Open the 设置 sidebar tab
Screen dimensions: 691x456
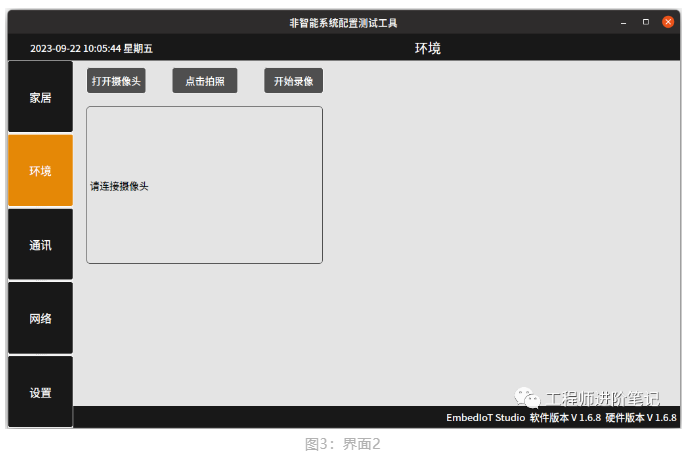(x=41, y=392)
